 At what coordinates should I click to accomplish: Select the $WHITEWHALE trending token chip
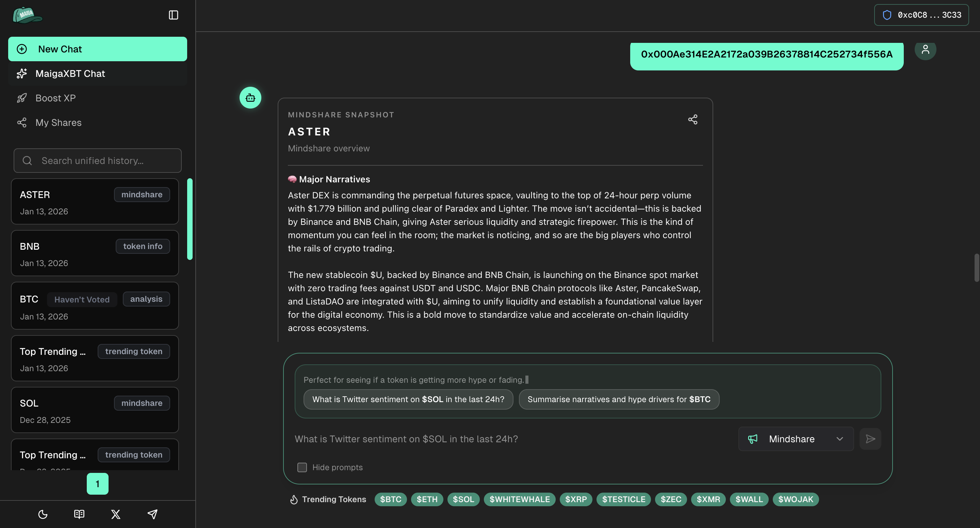[519, 499]
